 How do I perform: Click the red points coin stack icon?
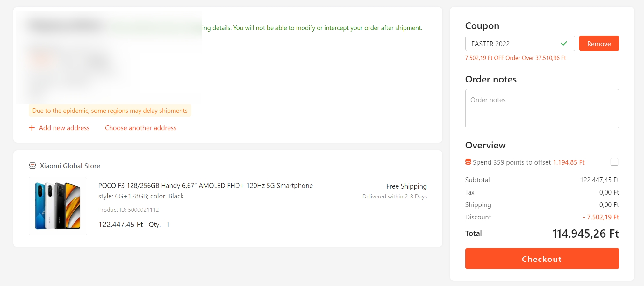pyautogui.click(x=468, y=162)
